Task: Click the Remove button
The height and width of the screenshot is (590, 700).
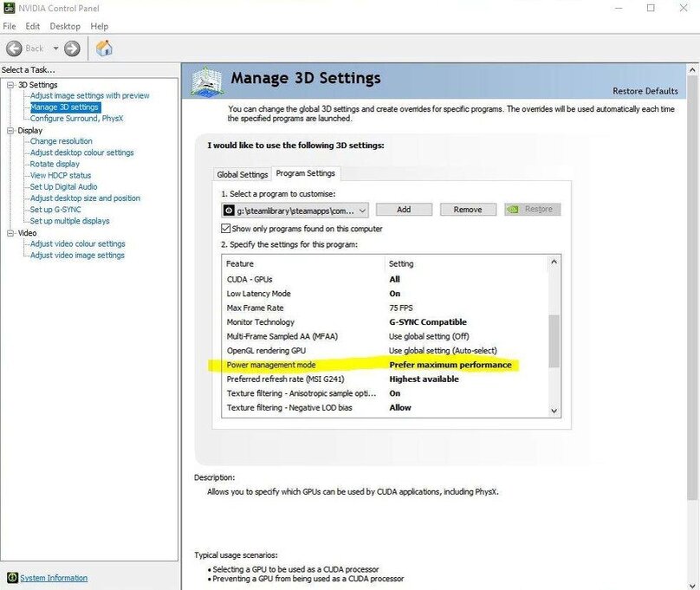Action: tap(468, 210)
